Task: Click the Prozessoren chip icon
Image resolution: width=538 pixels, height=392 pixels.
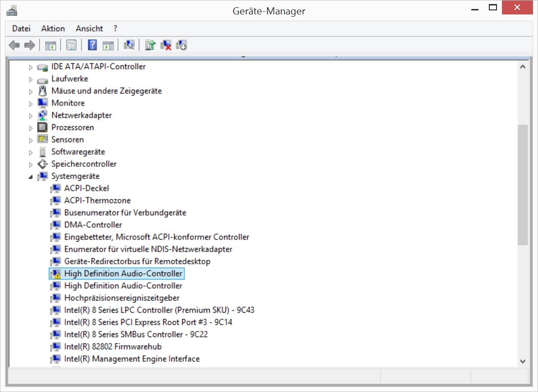Action: click(42, 127)
